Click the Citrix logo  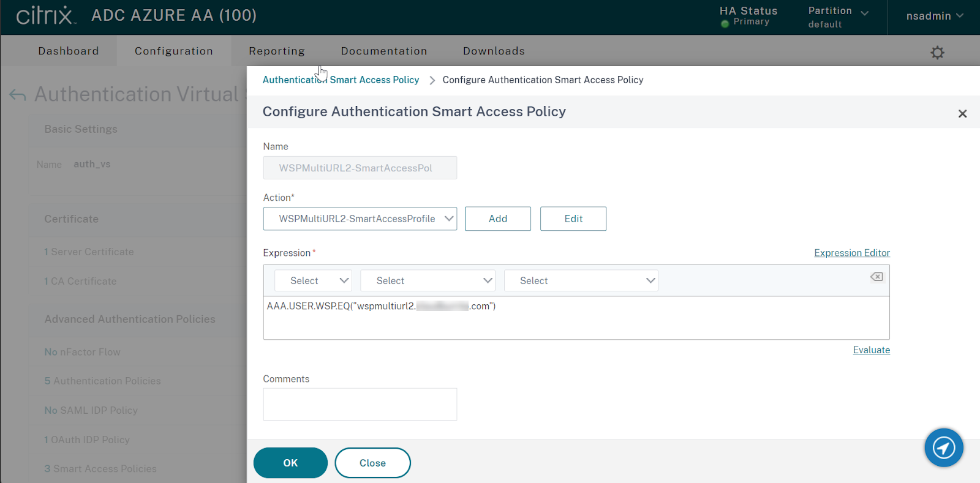pos(46,15)
